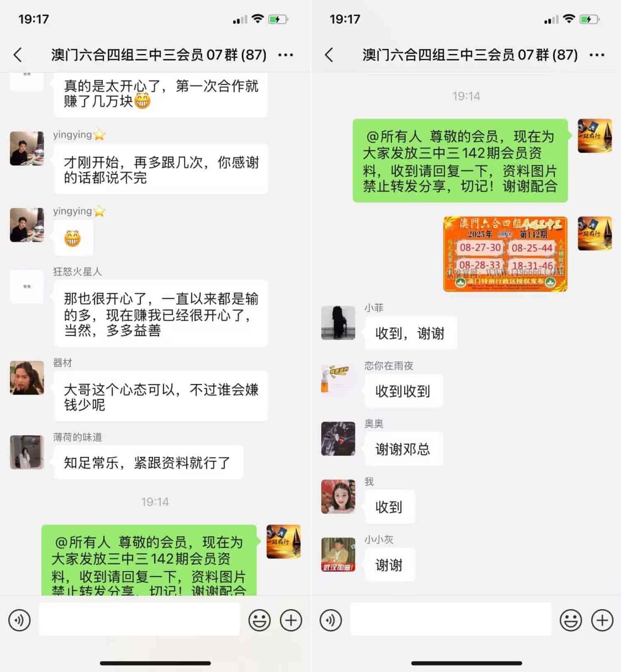Viewport: 621px width, 672px height.
Task: Tap the group title in right chat header
Action: pyautogui.click(x=470, y=55)
